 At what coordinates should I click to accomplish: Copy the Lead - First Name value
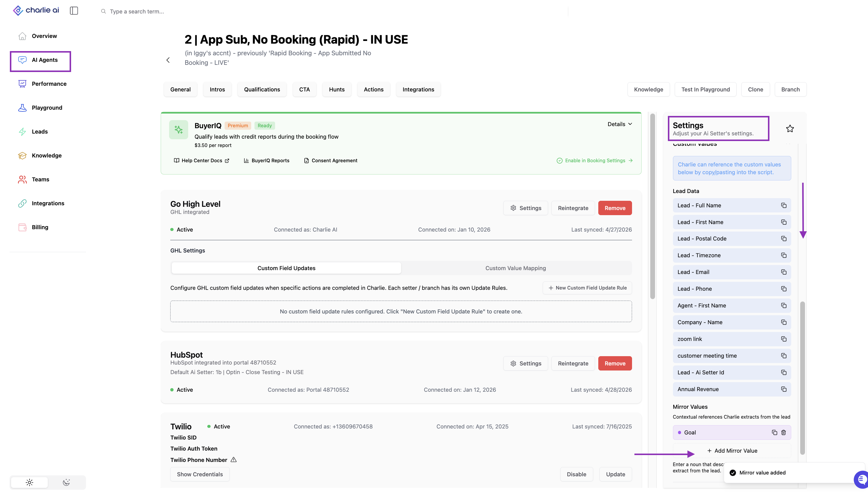[783, 222]
